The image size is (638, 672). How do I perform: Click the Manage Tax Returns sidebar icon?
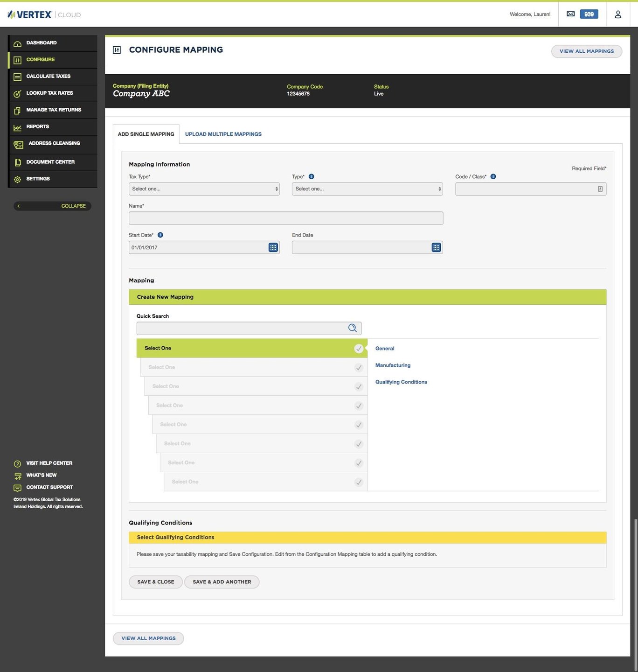click(17, 111)
